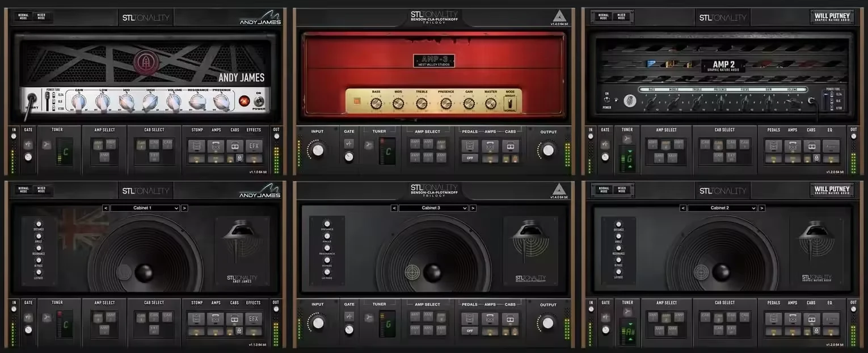Image resolution: width=868 pixels, height=353 pixels.
Task: Click Master knob on Trilogy Amp-3
Action: 491,103
